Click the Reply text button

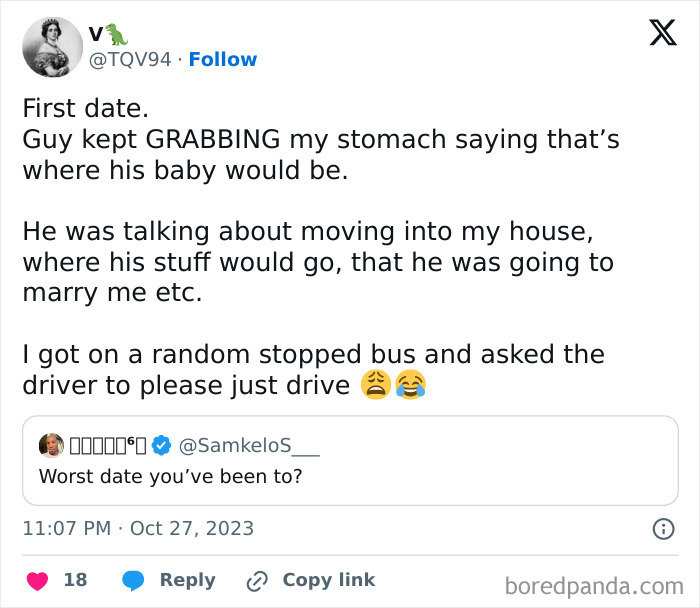click(x=187, y=580)
